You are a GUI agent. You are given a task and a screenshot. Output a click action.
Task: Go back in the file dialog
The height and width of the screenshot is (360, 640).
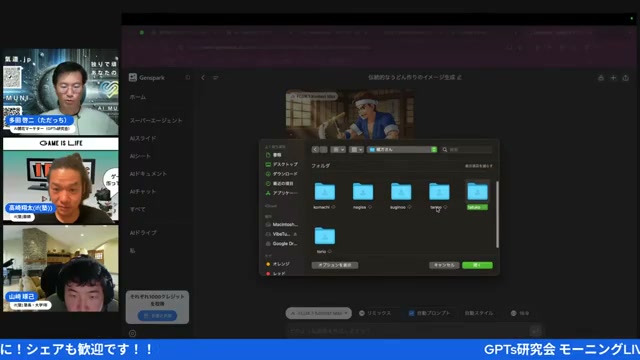(x=315, y=150)
